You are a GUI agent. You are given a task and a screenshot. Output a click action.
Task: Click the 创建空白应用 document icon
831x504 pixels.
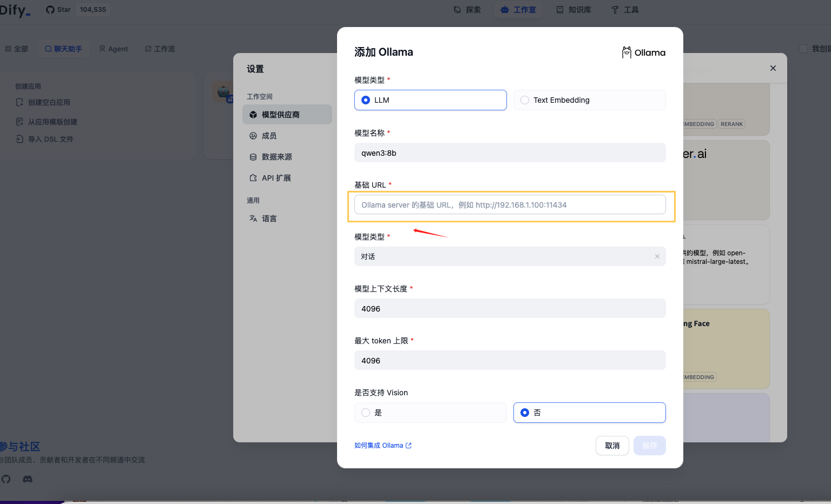click(x=19, y=102)
